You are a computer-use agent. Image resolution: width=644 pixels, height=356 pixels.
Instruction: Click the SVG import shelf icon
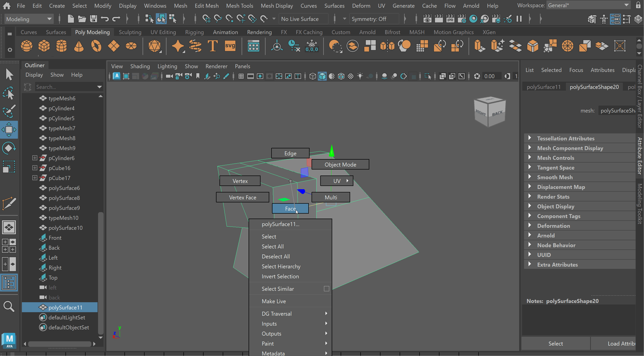click(230, 46)
